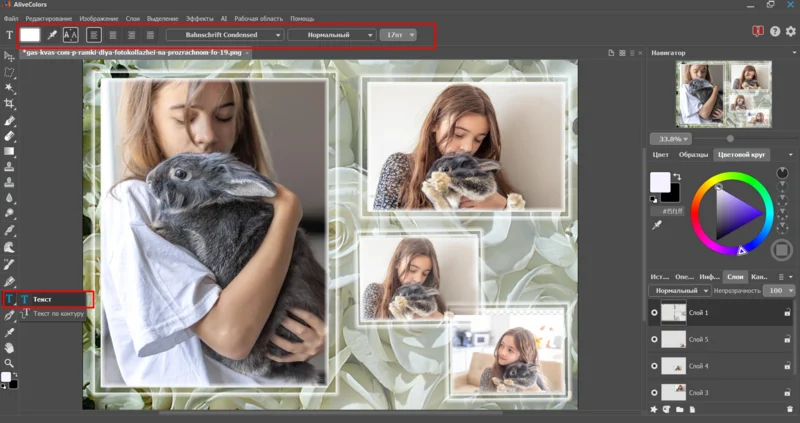The image size is (800, 423).
Task: Toggle visibility of layer Слой 4
Action: coord(655,366)
